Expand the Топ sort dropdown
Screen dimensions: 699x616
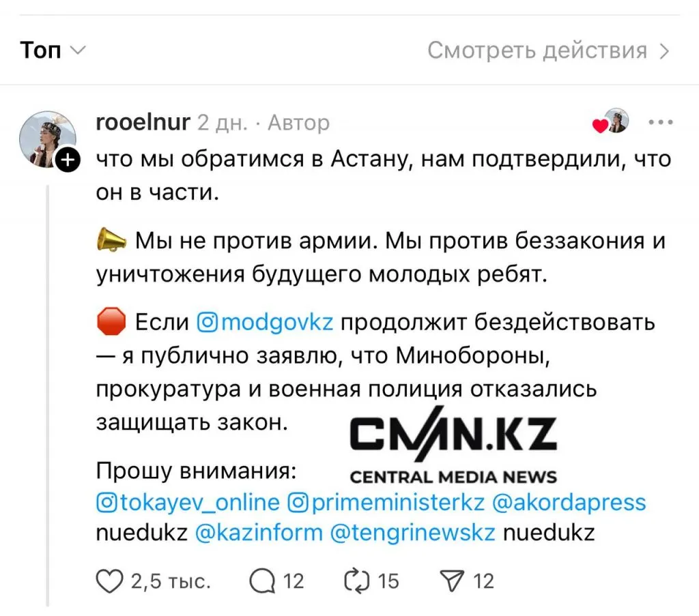click(53, 50)
